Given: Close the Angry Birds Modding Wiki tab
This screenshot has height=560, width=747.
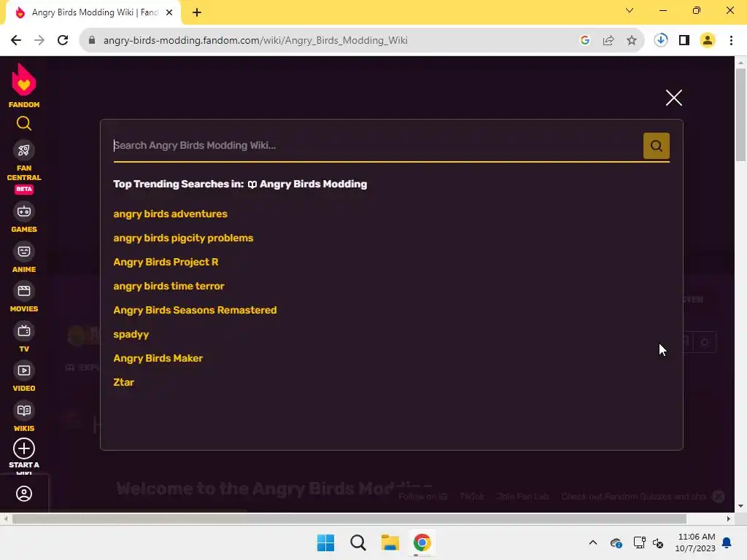Looking at the screenshot, I should point(169,13).
